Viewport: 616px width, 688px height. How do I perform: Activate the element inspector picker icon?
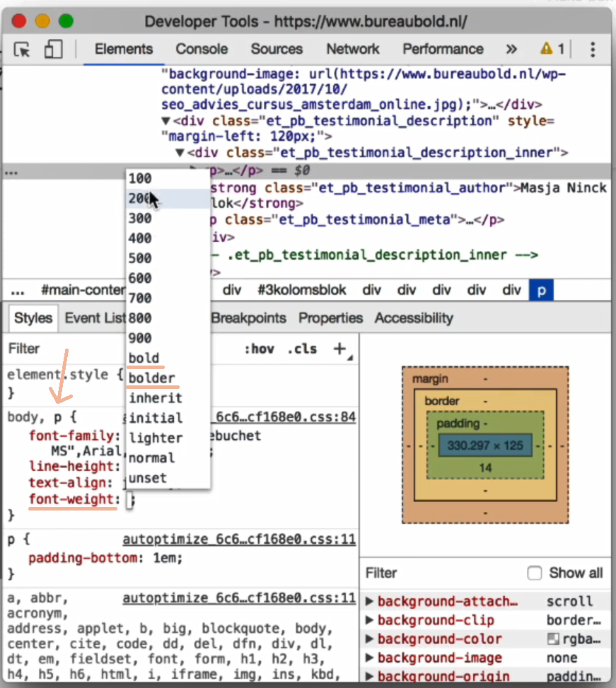23,49
